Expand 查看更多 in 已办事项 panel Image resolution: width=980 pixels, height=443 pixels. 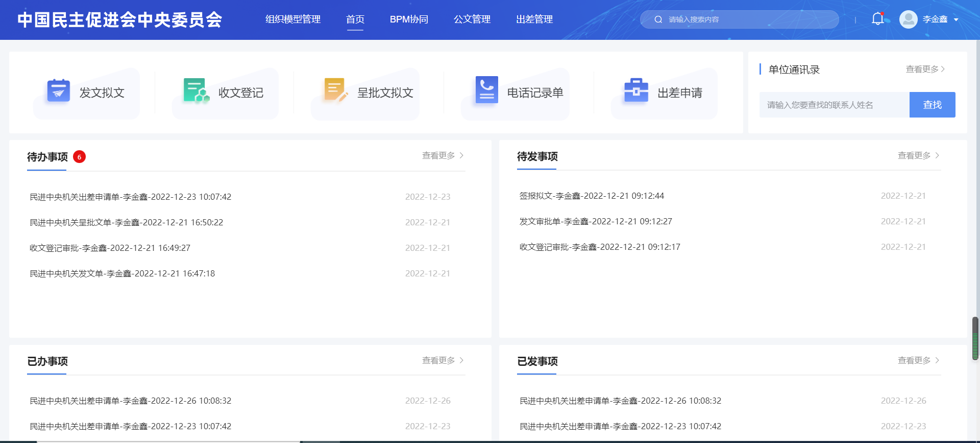443,360
